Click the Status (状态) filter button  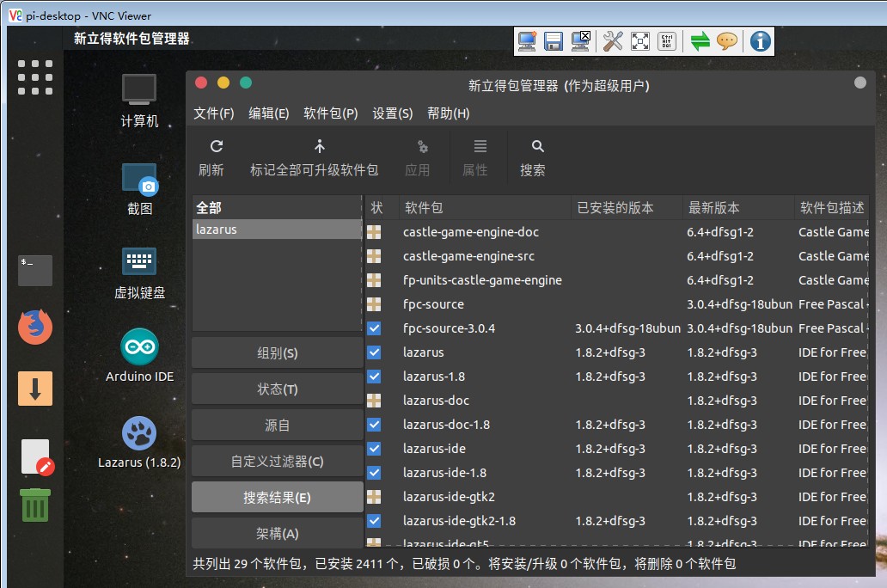coord(277,389)
